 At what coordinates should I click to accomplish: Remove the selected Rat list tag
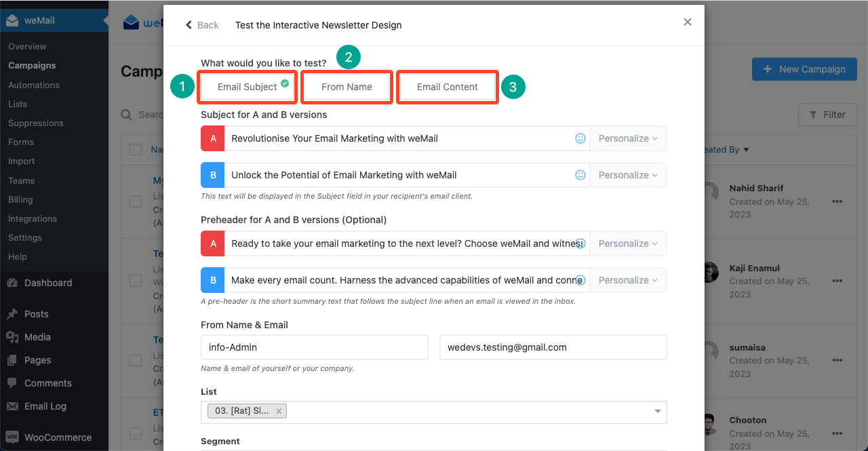(x=279, y=410)
